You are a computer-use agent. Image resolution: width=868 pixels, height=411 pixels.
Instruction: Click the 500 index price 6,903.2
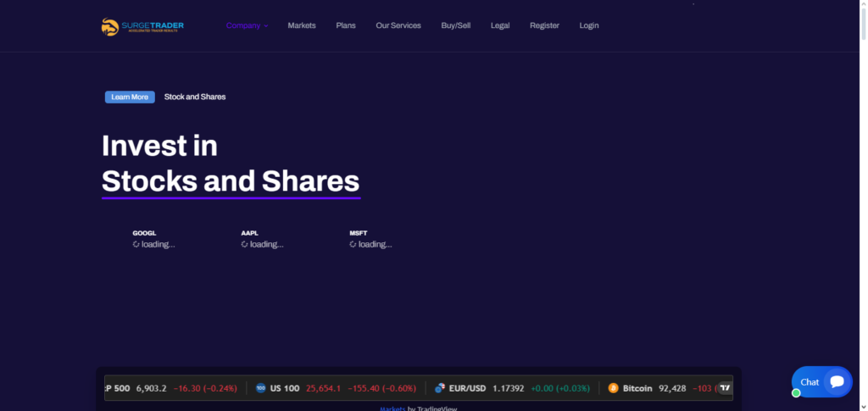[151, 388]
